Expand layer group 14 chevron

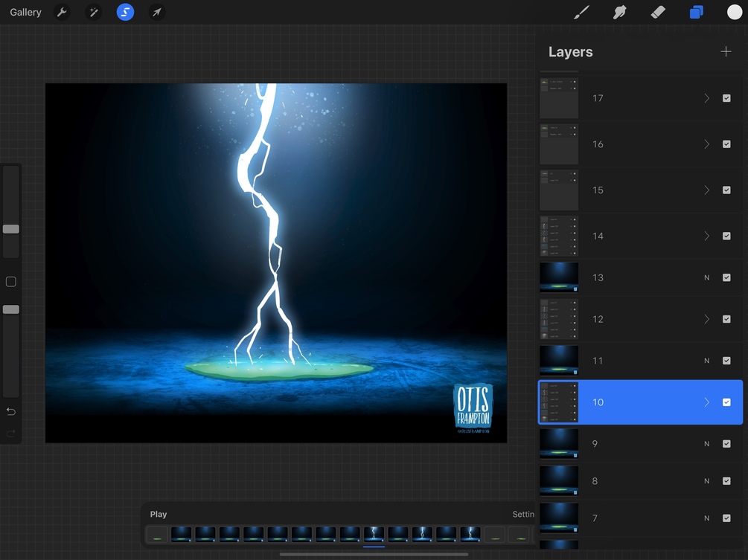706,236
